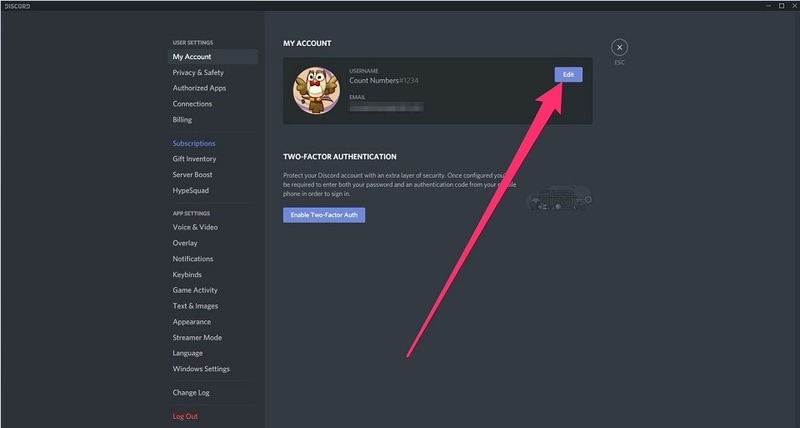The width and height of the screenshot is (800, 428).
Task: Open HypeSquad page
Action: click(x=190, y=190)
